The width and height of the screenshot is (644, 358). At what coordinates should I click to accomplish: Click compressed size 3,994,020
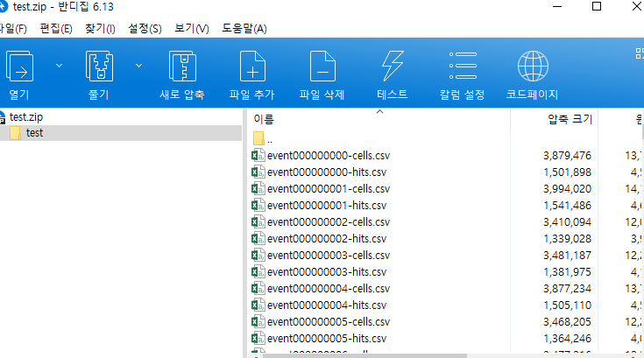(x=567, y=189)
